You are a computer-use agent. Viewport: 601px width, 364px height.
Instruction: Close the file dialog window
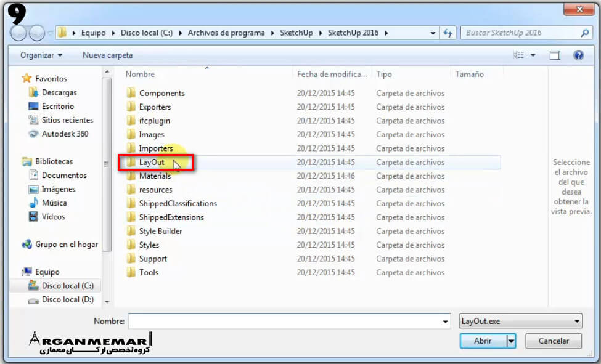579,9
